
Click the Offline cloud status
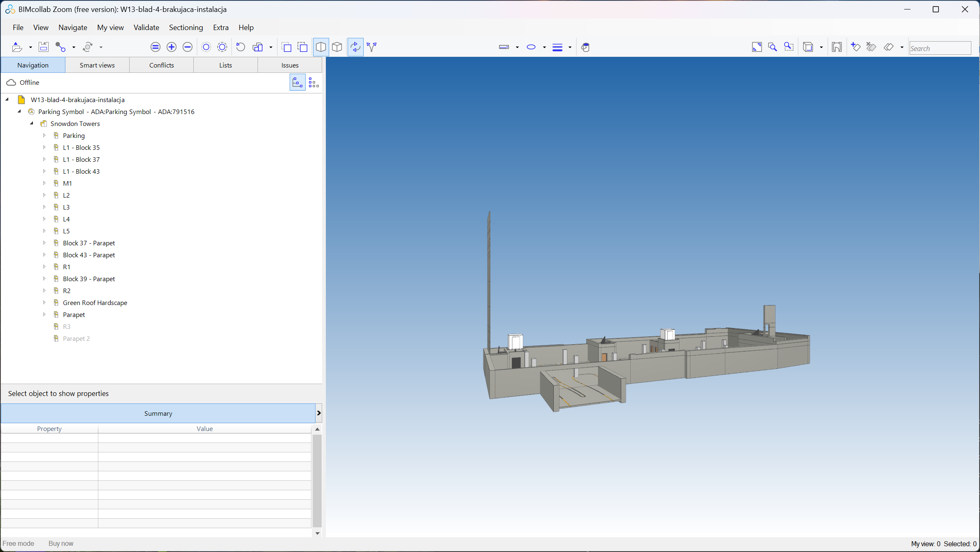[x=23, y=83]
